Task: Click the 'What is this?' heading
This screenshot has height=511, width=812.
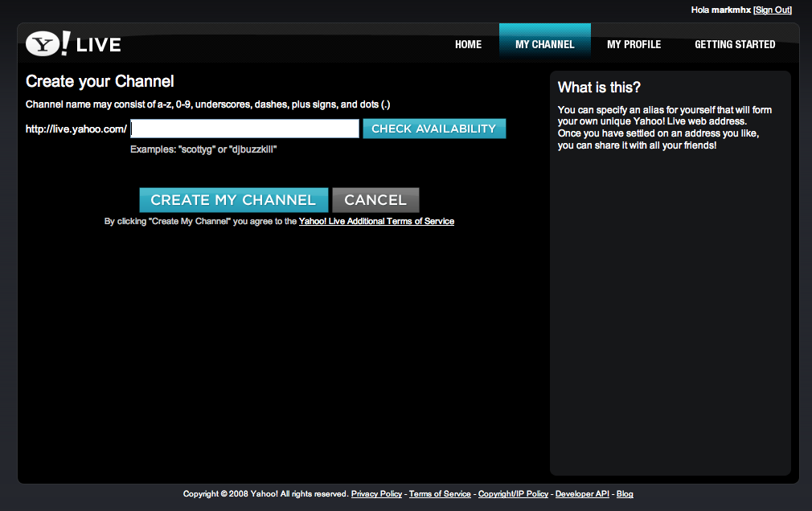Action: click(x=599, y=87)
